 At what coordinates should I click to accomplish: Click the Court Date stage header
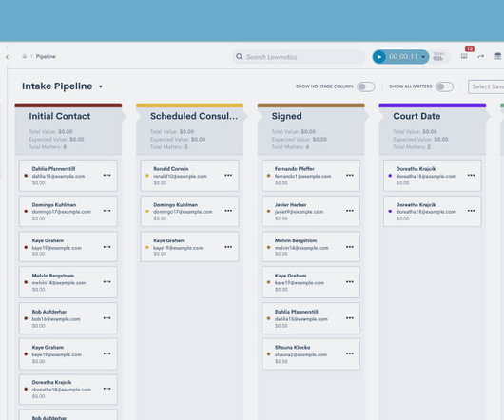(x=417, y=116)
